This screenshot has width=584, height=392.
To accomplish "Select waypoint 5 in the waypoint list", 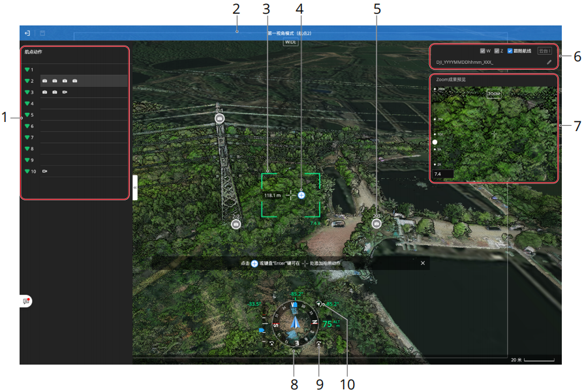I will (75, 115).
